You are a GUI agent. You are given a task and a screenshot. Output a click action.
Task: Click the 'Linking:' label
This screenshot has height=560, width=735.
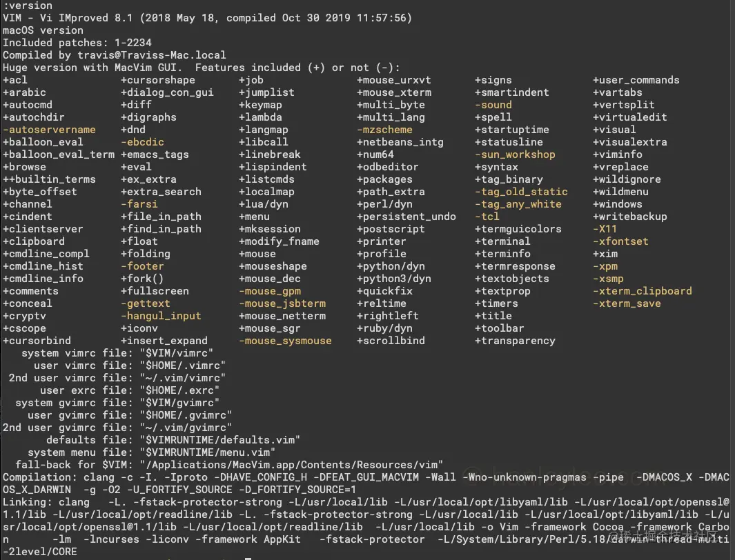(x=27, y=502)
